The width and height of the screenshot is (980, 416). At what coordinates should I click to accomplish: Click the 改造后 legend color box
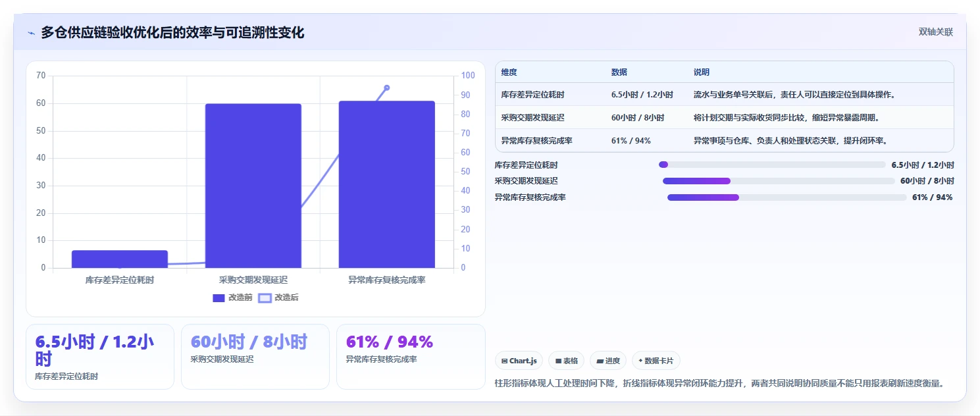point(265,298)
